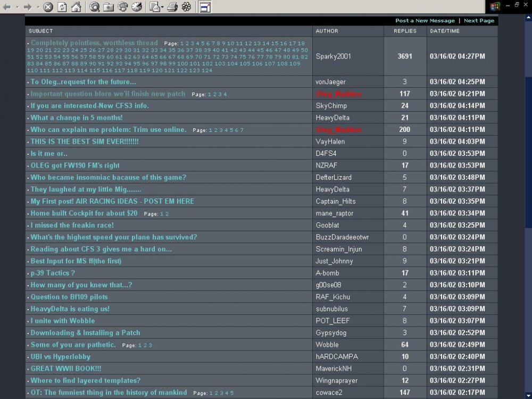Open thread "THIS IS THE BEST SIM EVER!!!!!!!"

click(x=85, y=142)
